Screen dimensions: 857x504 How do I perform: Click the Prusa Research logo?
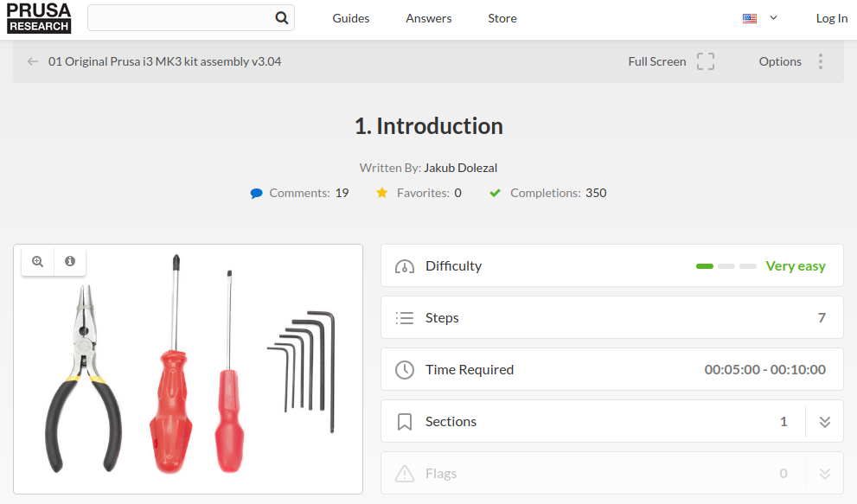tap(39, 18)
